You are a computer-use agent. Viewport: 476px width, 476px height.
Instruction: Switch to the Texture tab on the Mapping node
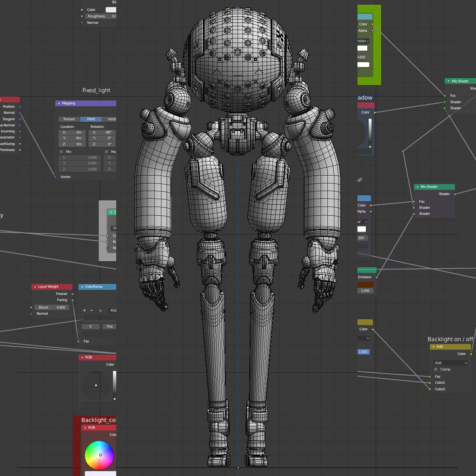pos(69,119)
